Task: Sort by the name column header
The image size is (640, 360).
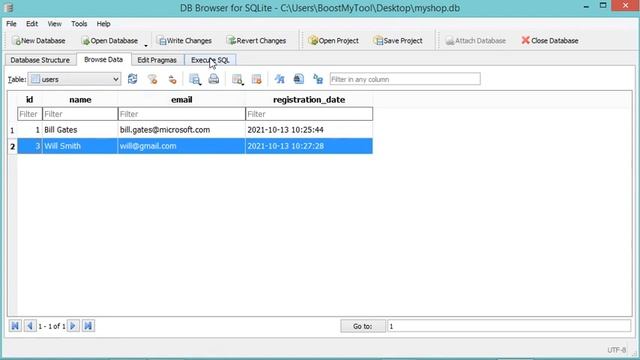Action: click(80, 100)
